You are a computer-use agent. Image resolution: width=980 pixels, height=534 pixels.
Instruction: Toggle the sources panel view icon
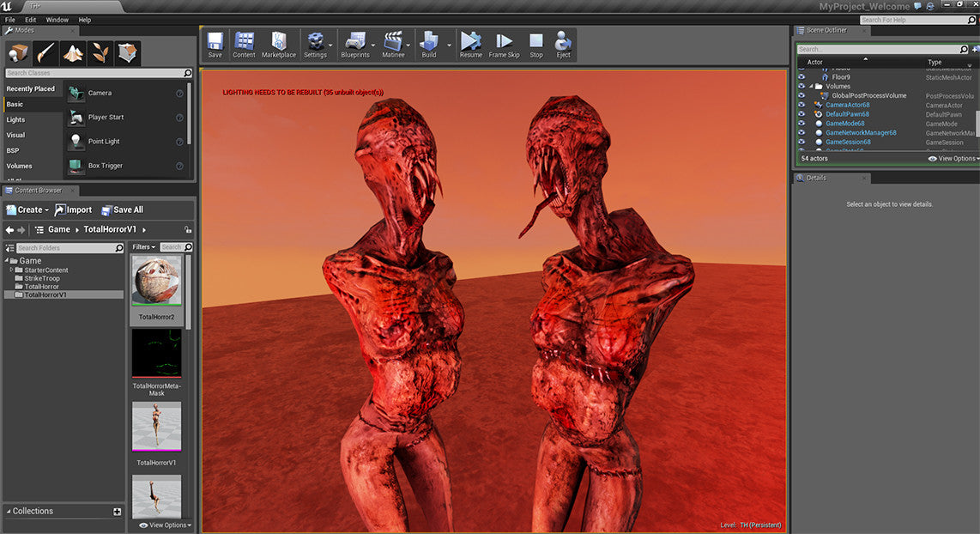tap(10, 248)
